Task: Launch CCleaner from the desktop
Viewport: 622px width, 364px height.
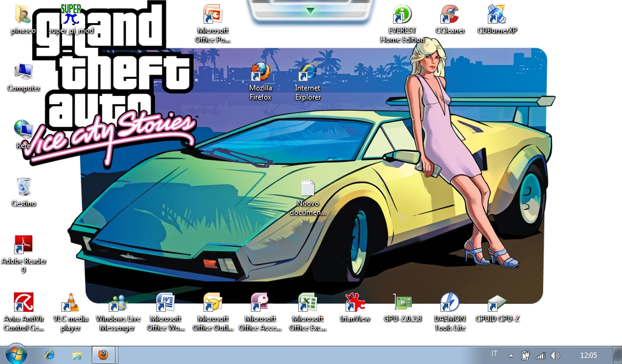Action: point(449,15)
